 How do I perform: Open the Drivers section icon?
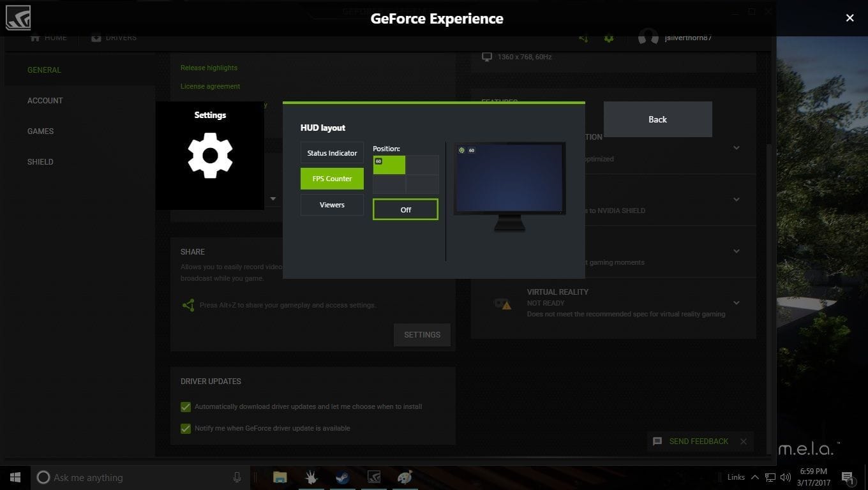click(96, 37)
